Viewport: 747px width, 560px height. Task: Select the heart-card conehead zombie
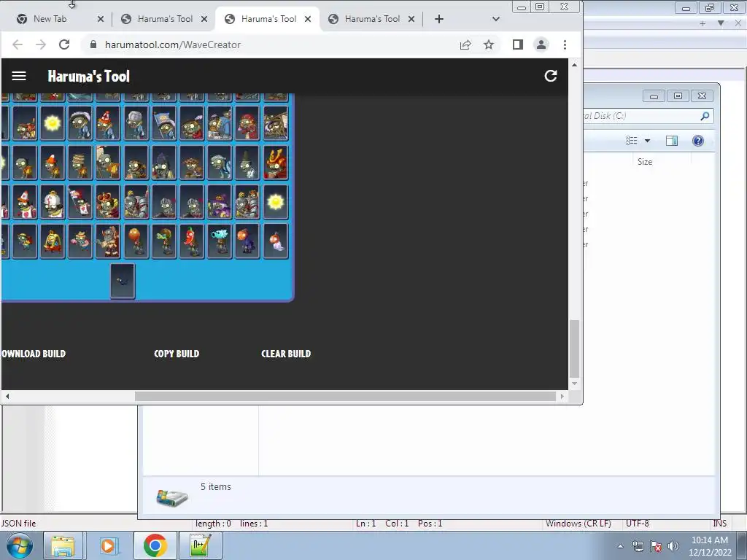(24, 203)
